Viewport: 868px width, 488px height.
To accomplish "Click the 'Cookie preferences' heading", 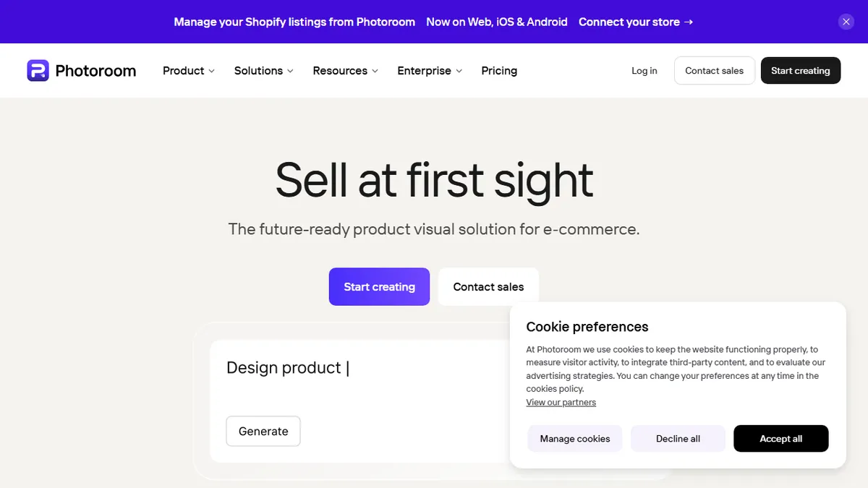I will 587,327.
